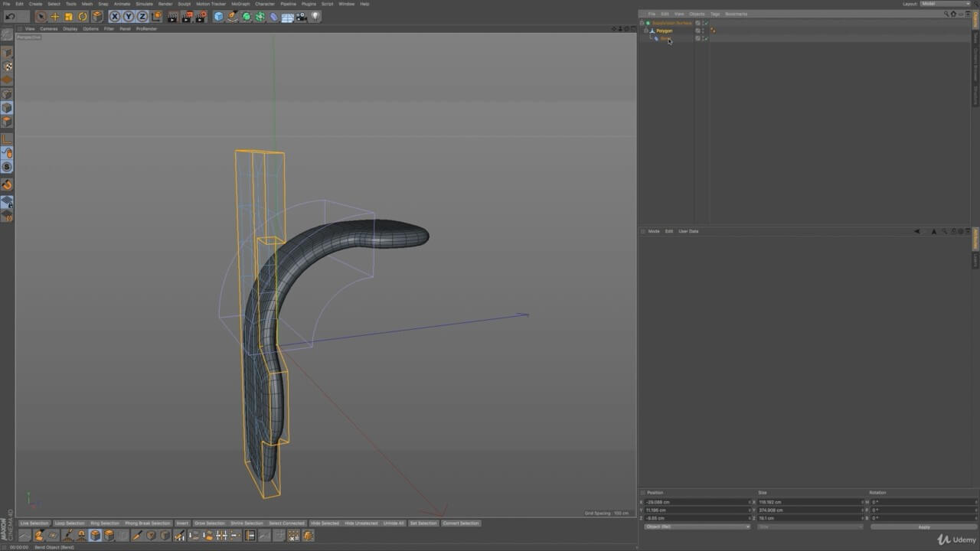Viewport: 980px width, 551px height.
Task: Select the Polygon object in Object Manager
Action: point(664,31)
